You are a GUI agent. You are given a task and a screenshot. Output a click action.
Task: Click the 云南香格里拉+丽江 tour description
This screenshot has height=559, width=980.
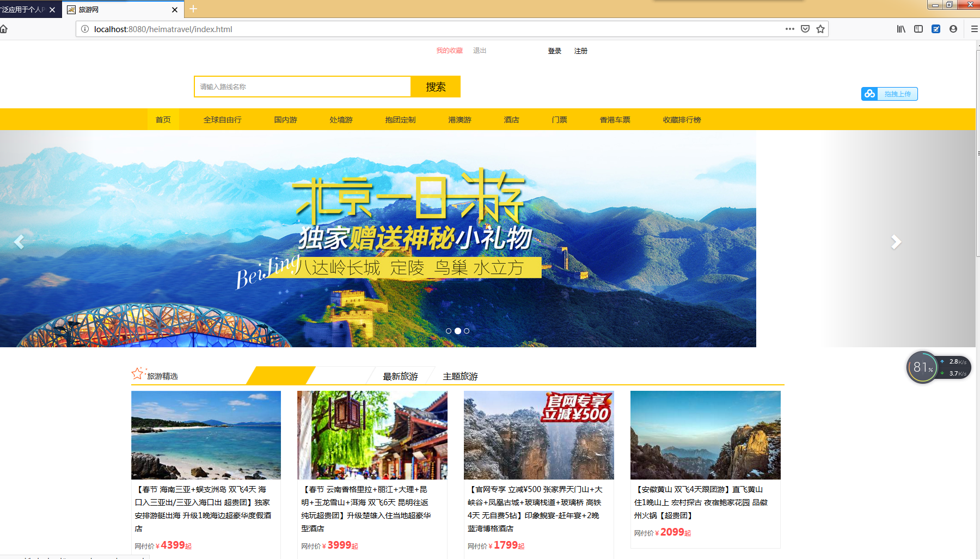pyautogui.click(x=366, y=509)
